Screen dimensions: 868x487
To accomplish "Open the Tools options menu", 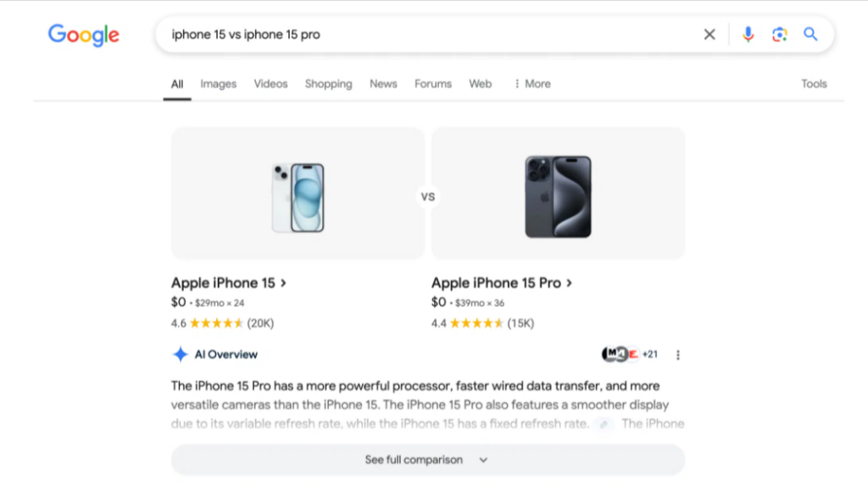I will [x=814, y=84].
